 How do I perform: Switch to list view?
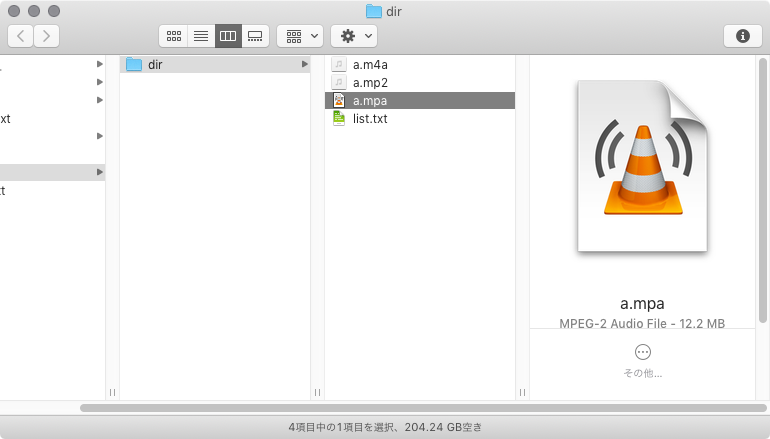click(201, 36)
